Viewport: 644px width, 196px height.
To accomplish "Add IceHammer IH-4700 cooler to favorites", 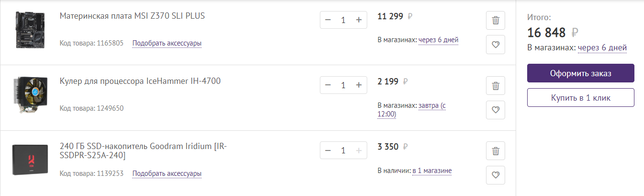I will pyautogui.click(x=496, y=110).
